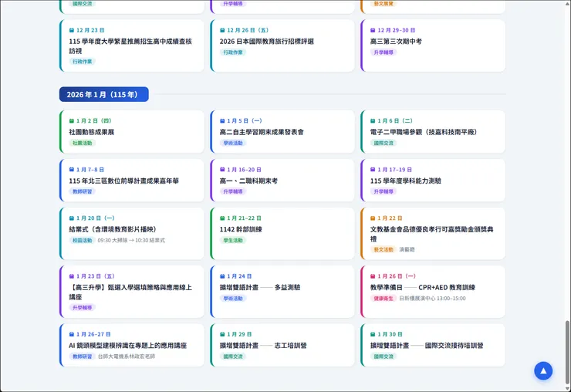
Task: Open 【高三升學】甄選入學選填策略 lecture title
Action: point(130,292)
